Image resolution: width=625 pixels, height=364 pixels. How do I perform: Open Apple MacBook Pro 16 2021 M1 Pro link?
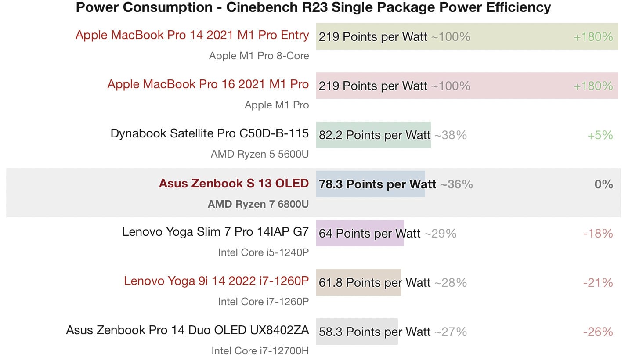pos(208,84)
